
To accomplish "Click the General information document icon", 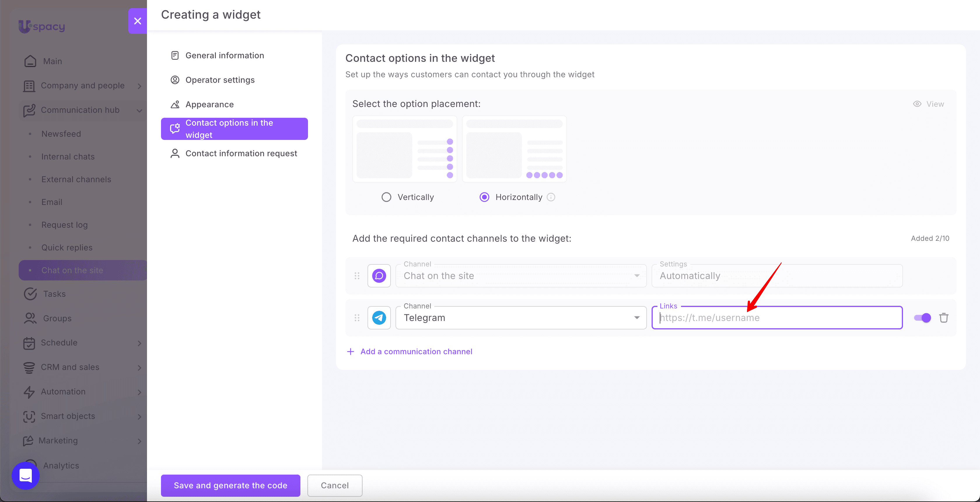I will [x=175, y=55].
